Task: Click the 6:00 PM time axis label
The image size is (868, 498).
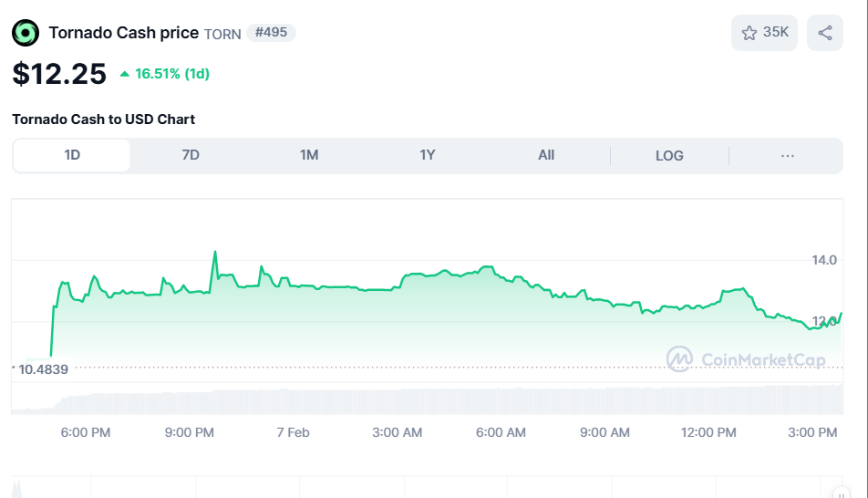Action: [86, 432]
